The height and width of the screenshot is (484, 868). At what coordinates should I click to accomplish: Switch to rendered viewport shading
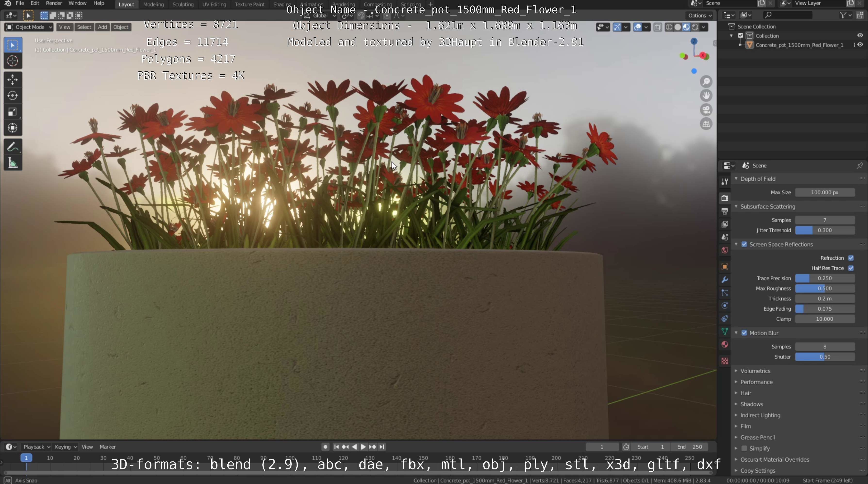tap(695, 27)
